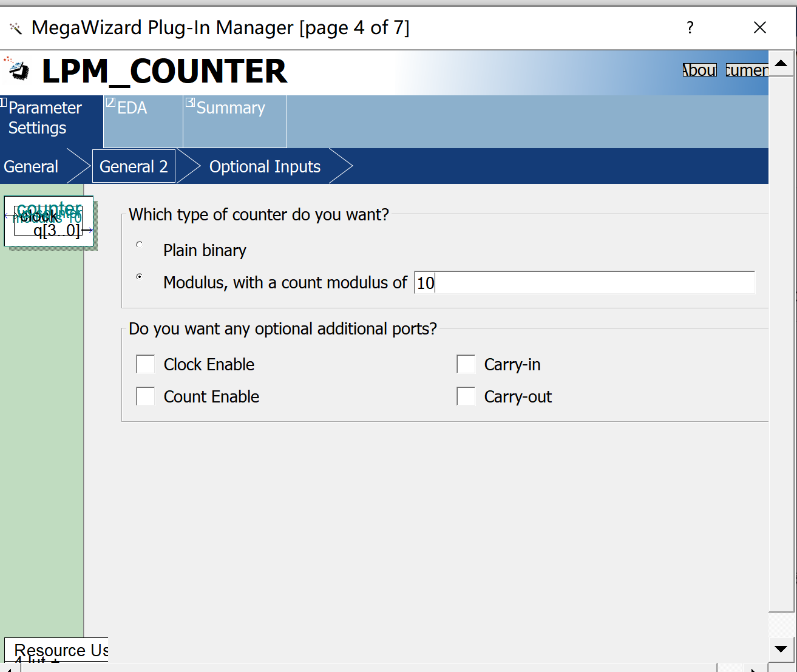797x672 pixels.
Task: Click the counter symbol preview thumbnail
Action: [x=49, y=221]
